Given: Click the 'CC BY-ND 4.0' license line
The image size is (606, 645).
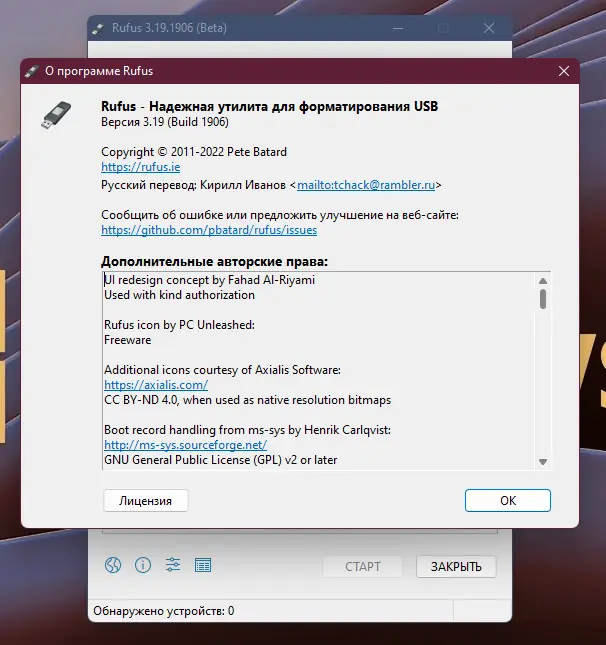Looking at the screenshot, I should pos(247,400).
